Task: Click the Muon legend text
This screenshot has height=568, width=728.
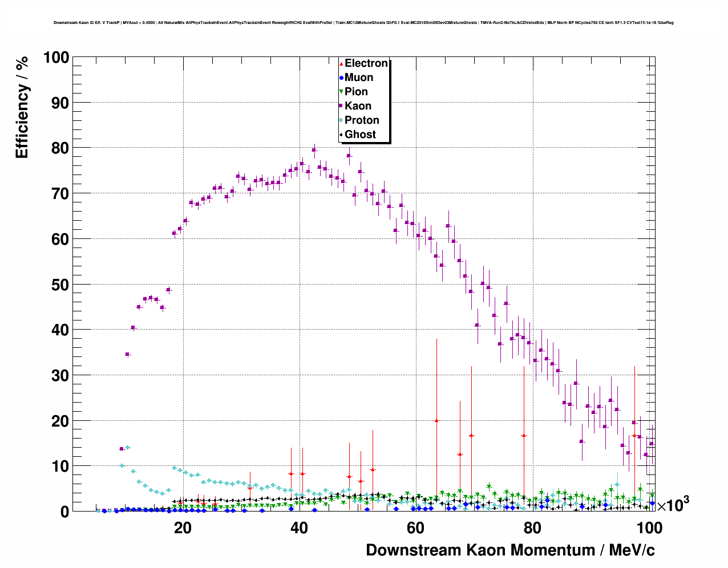Action: click(359, 78)
